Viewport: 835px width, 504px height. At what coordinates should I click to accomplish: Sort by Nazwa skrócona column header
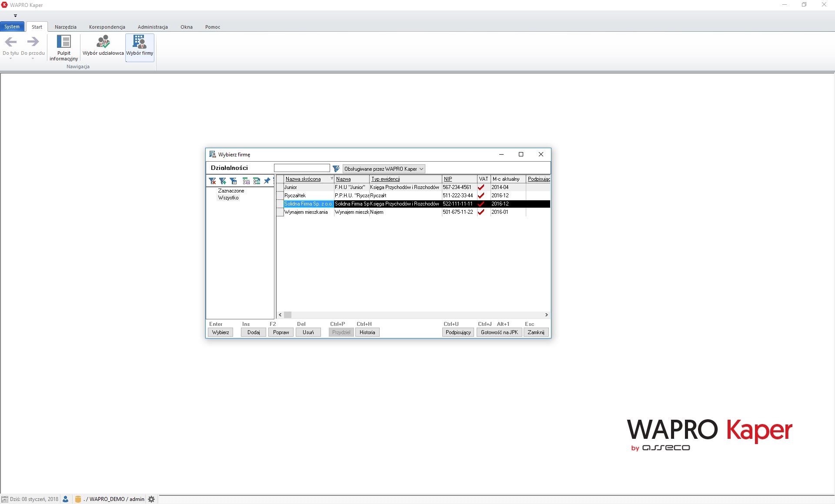pyautogui.click(x=309, y=179)
